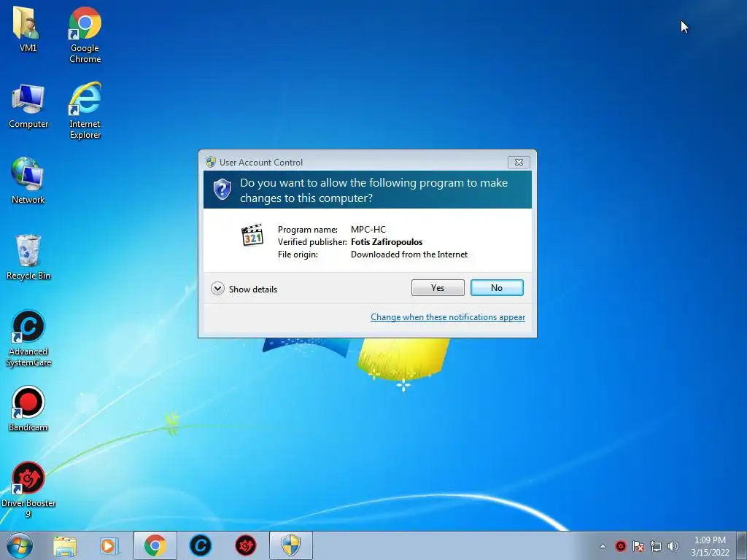Expand Show details in the UAC dialog
The width and height of the screenshot is (747, 560).
click(x=244, y=289)
